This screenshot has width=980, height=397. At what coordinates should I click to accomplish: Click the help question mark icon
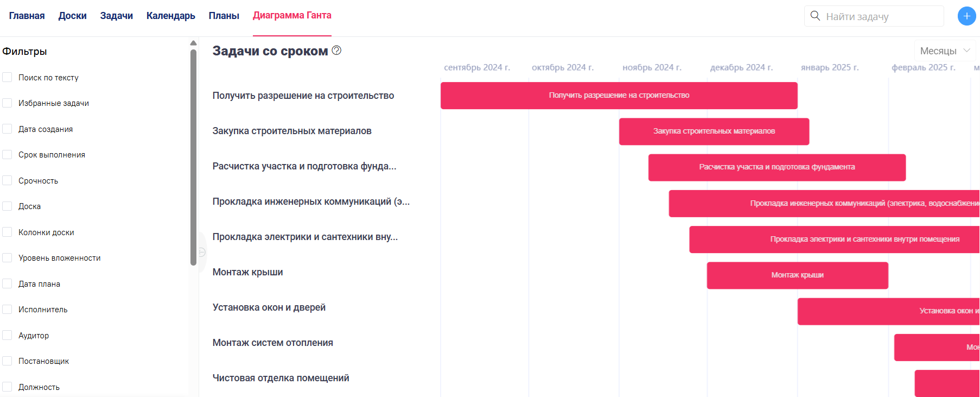336,51
